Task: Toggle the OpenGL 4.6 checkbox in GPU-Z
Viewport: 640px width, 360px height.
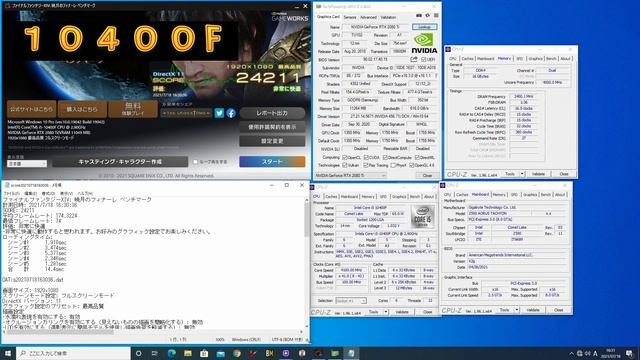Action: (x=411, y=165)
